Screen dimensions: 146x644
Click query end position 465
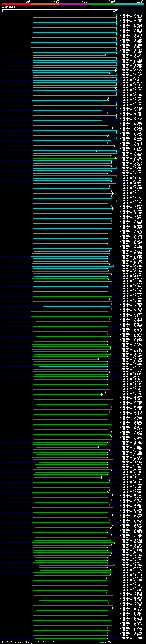[115, 11]
